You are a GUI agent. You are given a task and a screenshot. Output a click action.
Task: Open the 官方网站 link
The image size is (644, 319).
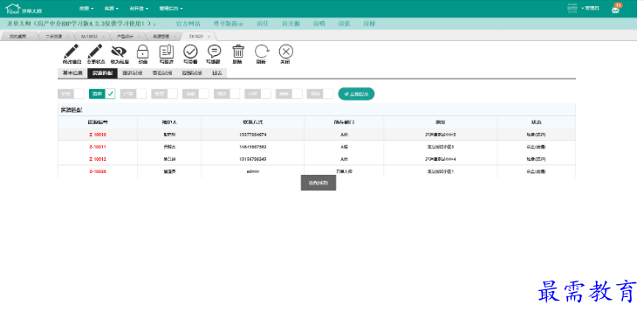[188, 24]
